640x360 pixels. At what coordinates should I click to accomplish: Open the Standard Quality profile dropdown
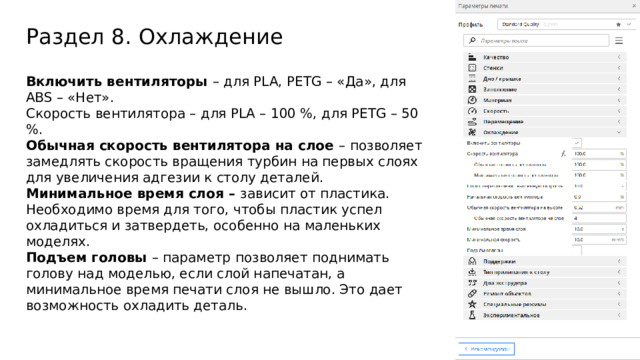click(x=566, y=24)
